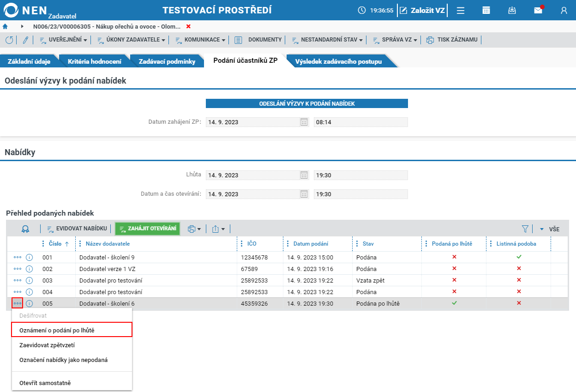Open the three-dot menu for offer 004
The image size is (576, 392).
point(18,292)
